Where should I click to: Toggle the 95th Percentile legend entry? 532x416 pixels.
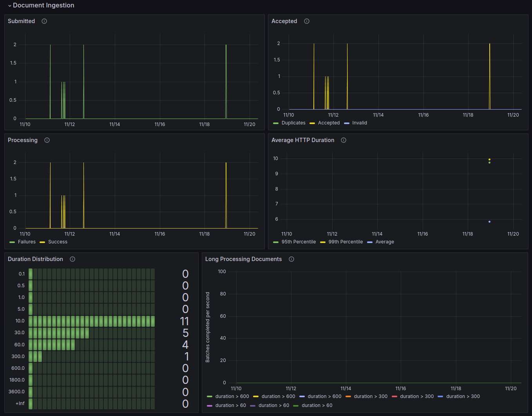coord(299,242)
